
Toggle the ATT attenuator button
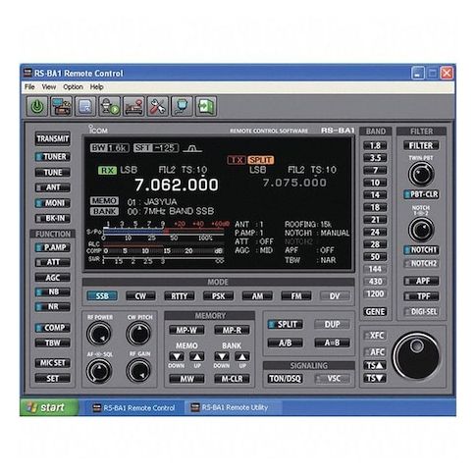click(x=53, y=262)
